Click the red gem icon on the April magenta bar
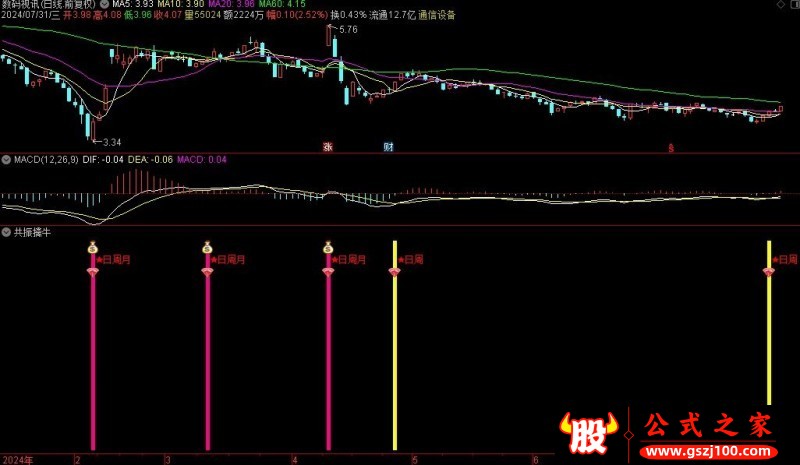This screenshot has width=800, height=465. pyautogui.click(x=328, y=272)
